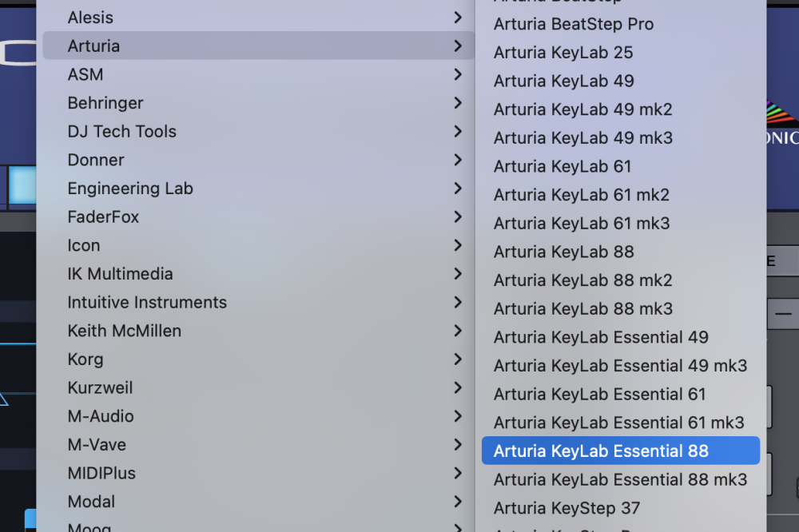Select Arturia KeyLab 49 mk2
This screenshot has height=532, width=799.
(x=583, y=109)
